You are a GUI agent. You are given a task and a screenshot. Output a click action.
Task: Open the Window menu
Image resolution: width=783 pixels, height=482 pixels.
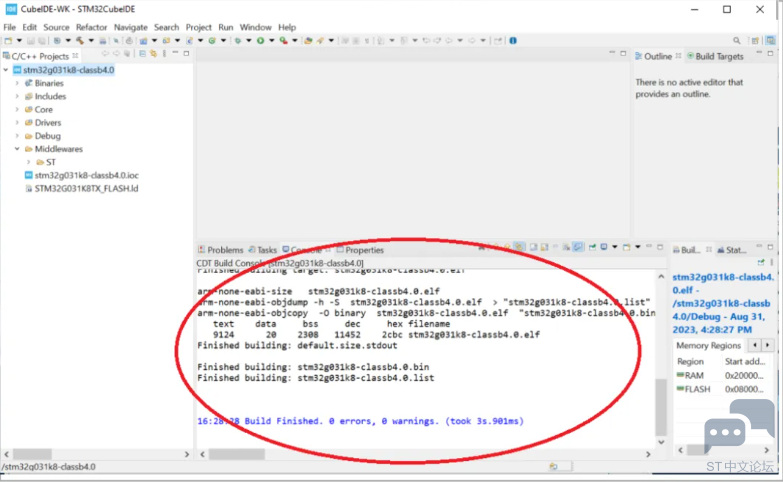click(x=256, y=27)
